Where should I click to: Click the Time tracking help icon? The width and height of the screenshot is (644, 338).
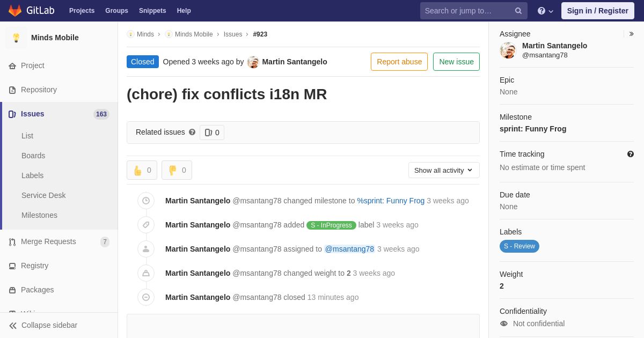pos(631,154)
